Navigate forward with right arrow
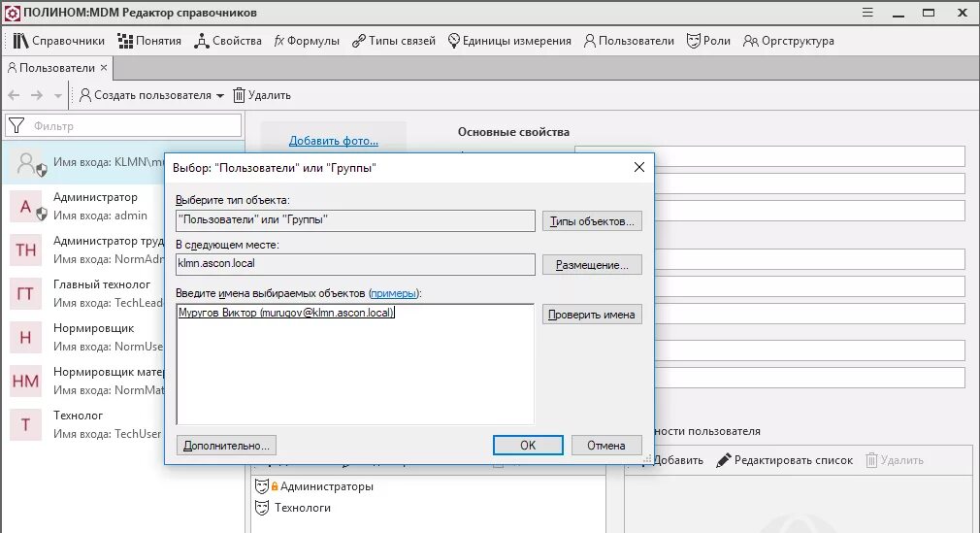The image size is (980, 533). coord(37,95)
